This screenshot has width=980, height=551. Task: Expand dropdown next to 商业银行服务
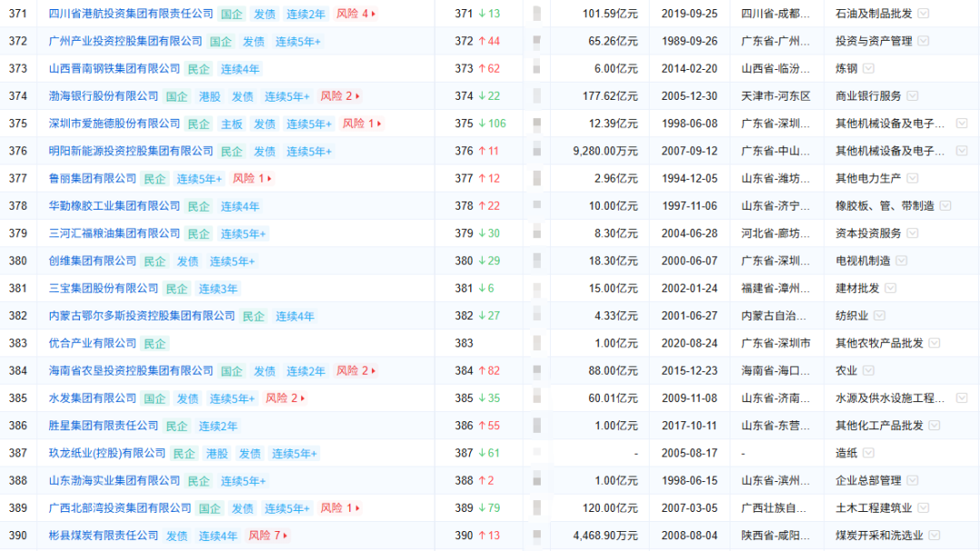click(913, 96)
